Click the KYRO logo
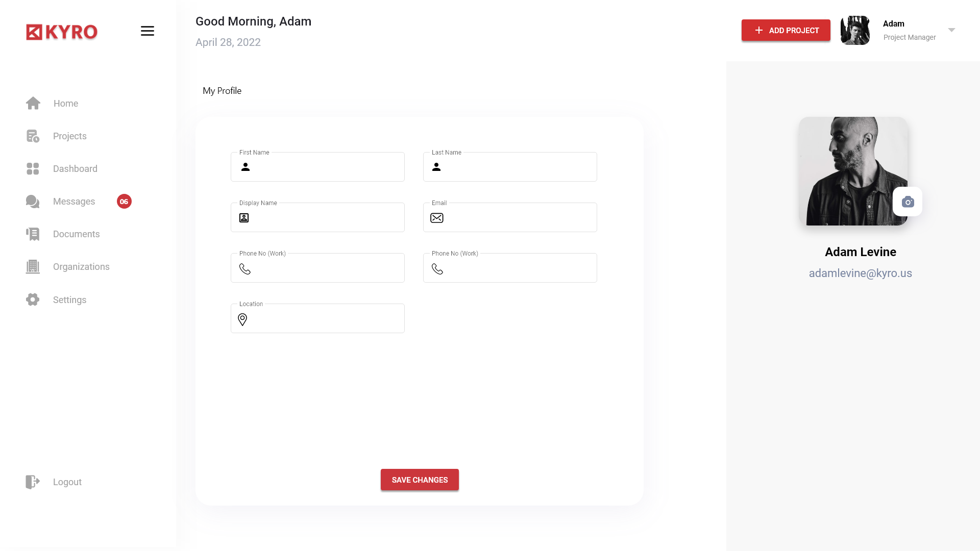The image size is (980, 551). tap(62, 32)
